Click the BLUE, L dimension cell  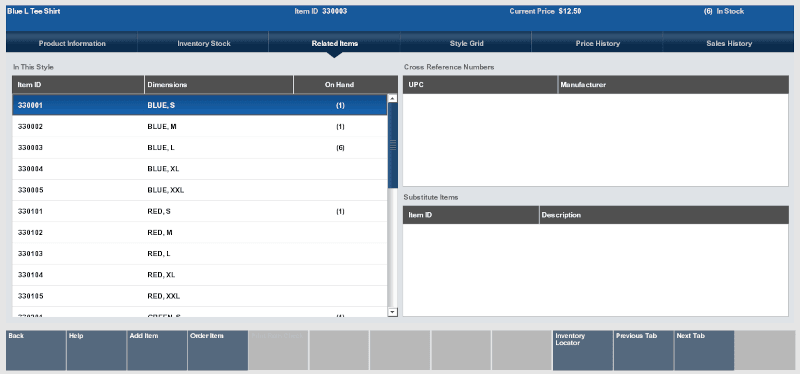[x=161, y=148]
